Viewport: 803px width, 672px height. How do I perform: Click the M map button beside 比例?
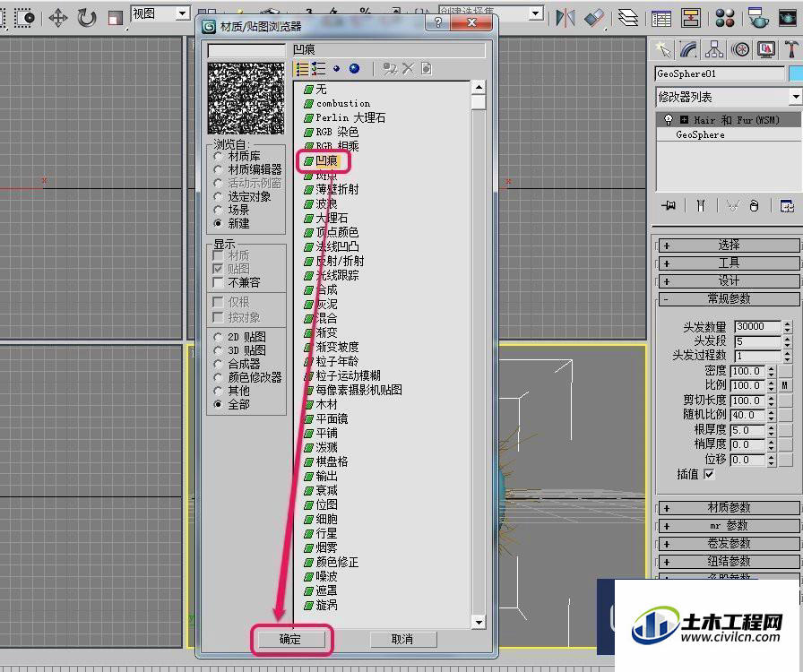[785, 385]
